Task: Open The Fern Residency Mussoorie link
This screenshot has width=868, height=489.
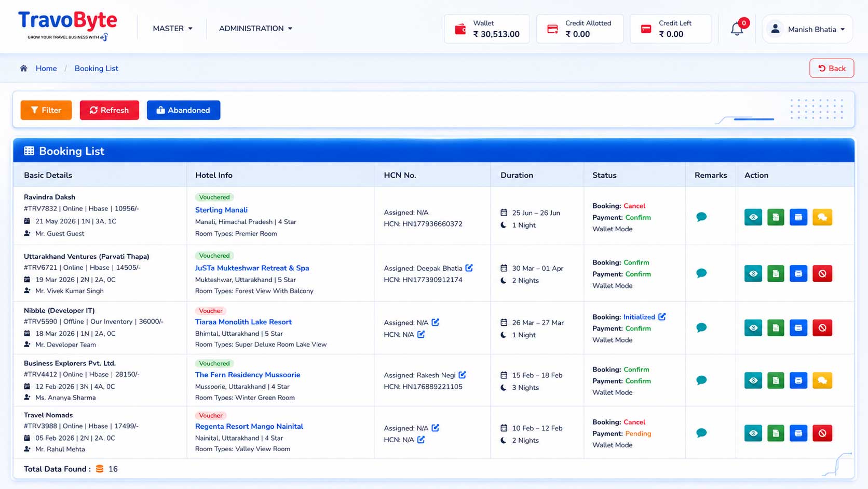Action: point(247,375)
